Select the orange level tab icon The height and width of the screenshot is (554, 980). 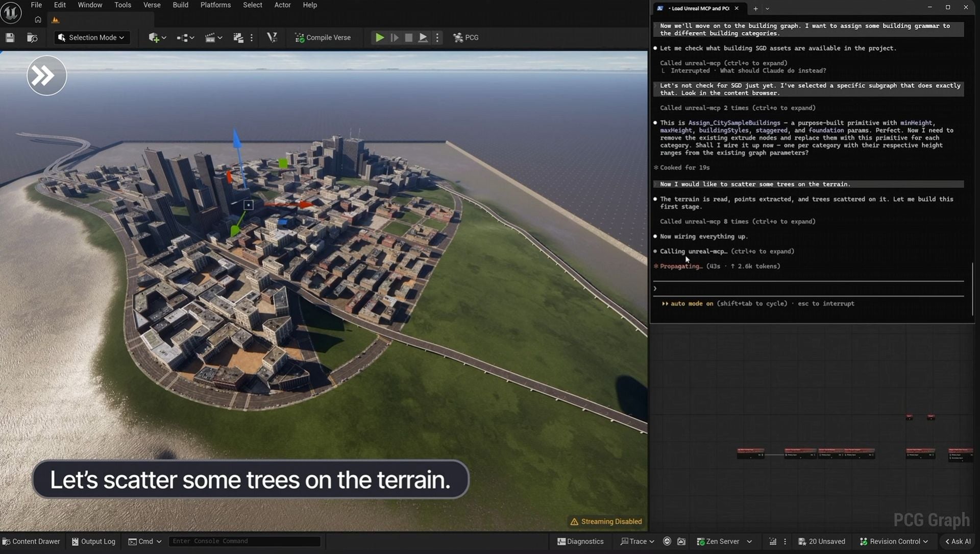point(56,20)
